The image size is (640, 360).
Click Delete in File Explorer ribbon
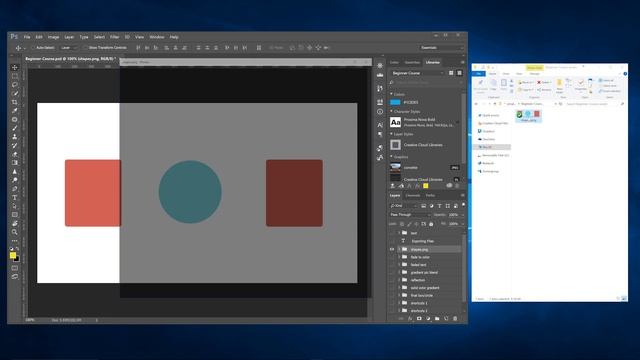click(544, 82)
